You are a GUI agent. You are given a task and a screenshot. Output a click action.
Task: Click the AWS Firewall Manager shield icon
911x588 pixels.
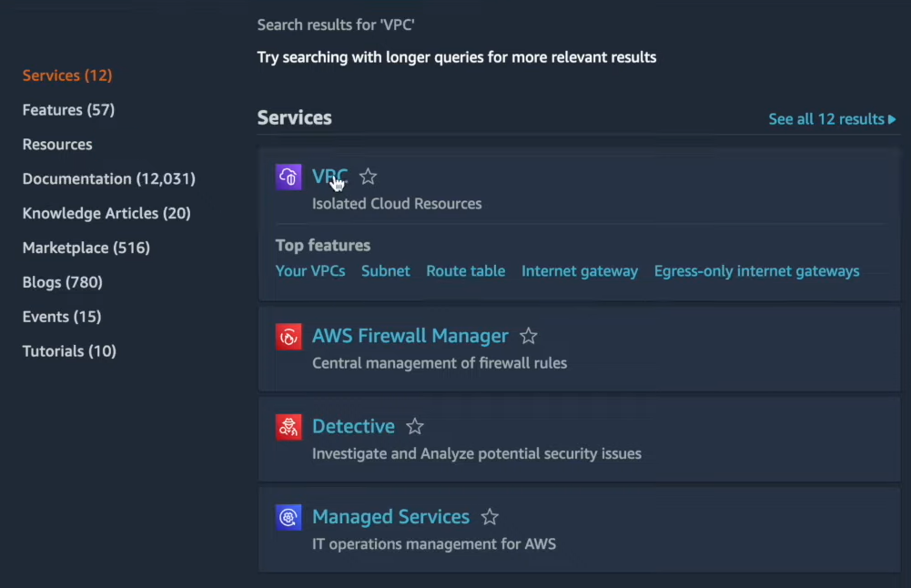[x=288, y=336]
